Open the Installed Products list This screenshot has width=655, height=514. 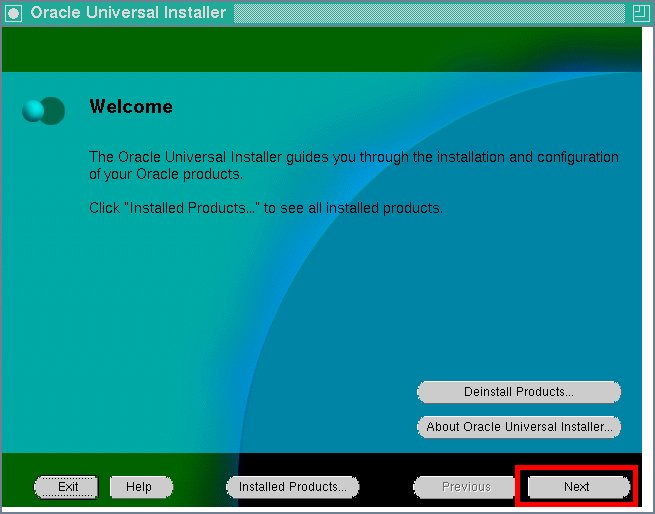point(292,487)
